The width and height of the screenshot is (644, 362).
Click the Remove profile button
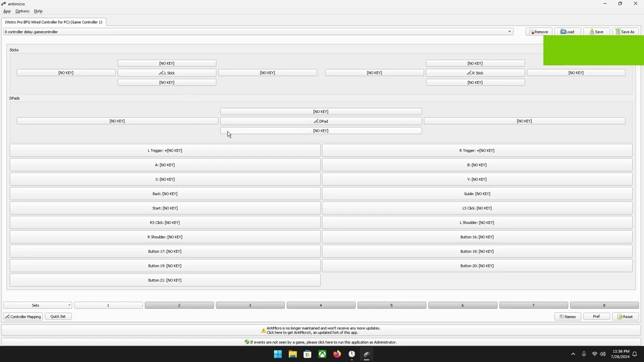coord(539,32)
